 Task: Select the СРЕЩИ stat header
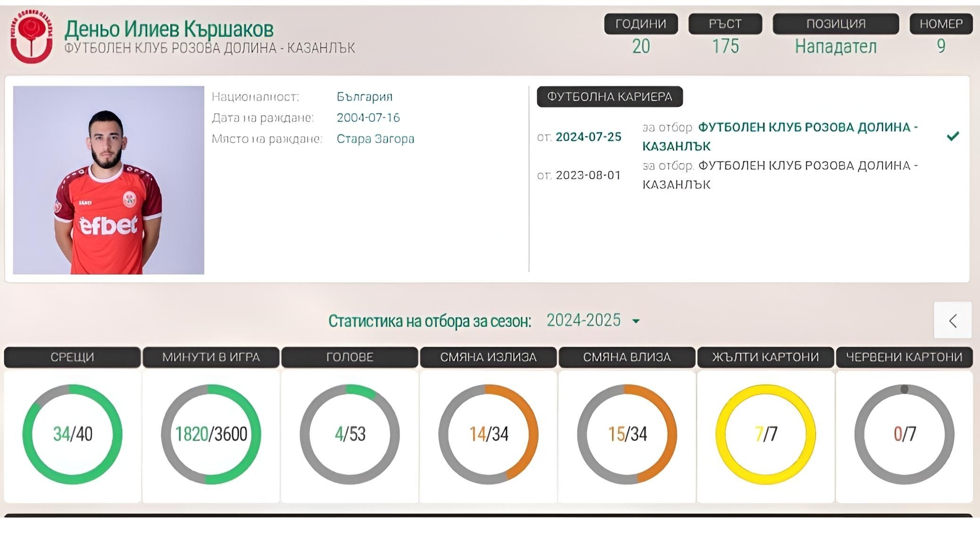pyautogui.click(x=72, y=357)
